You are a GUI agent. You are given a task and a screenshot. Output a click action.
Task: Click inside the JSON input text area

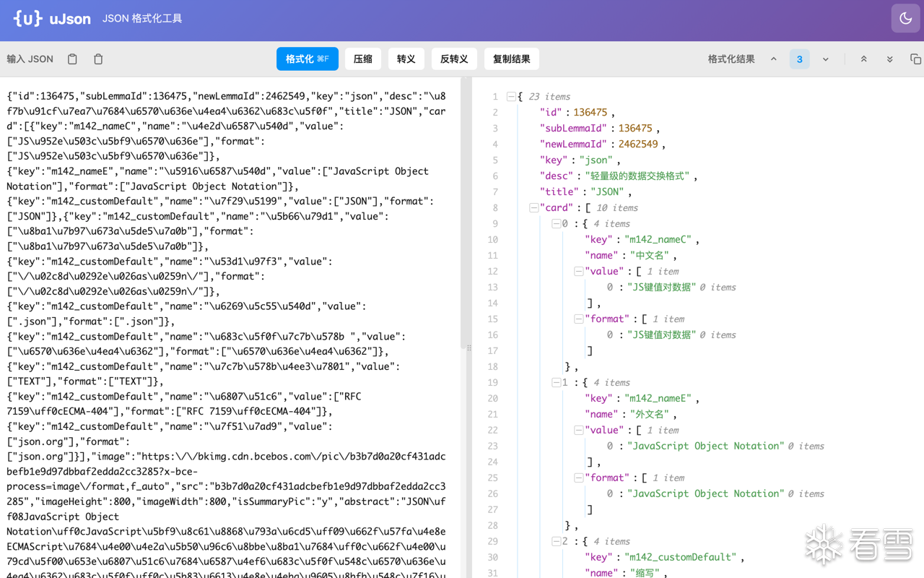coord(230,327)
